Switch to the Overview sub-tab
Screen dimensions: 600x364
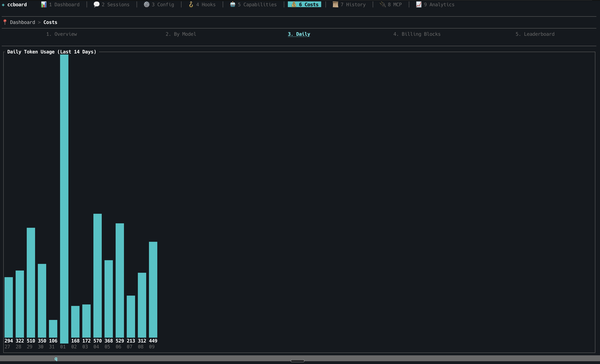[x=62, y=34]
